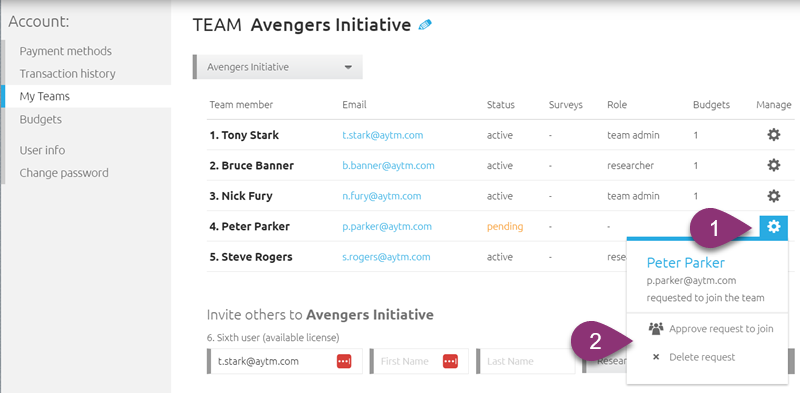Focus the invite email input field

(x=286, y=361)
